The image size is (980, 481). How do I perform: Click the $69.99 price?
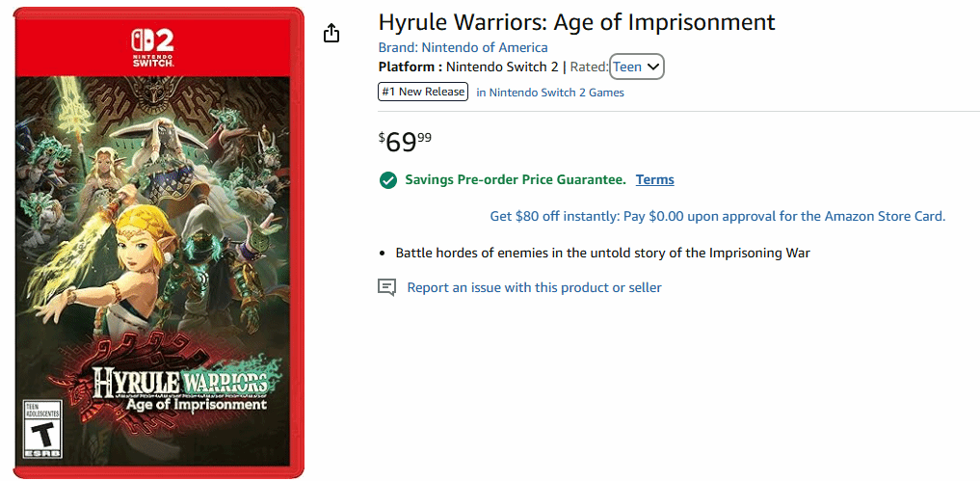pyautogui.click(x=405, y=142)
